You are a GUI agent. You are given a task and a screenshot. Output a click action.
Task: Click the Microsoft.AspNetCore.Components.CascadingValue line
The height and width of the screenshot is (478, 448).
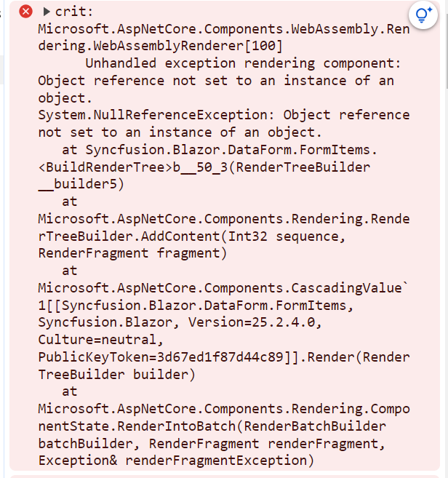pyautogui.click(x=223, y=288)
